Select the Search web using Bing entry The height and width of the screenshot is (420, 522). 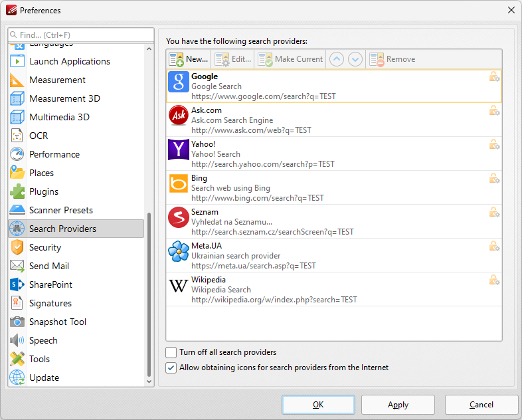[230, 188]
